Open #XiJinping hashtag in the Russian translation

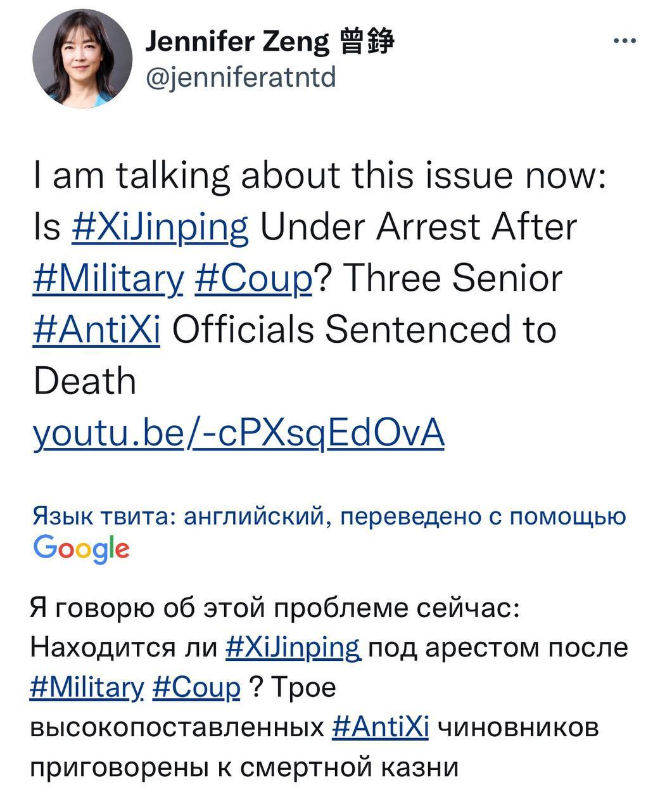coord(293,648)
